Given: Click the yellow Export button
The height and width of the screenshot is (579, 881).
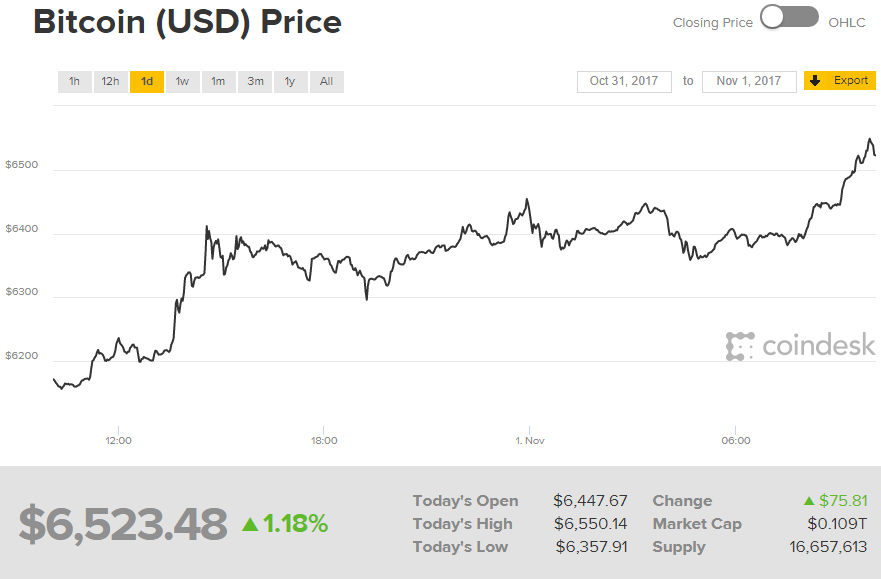Looking at the screenshot, I should pyautogui.click(x=840, y=81).
